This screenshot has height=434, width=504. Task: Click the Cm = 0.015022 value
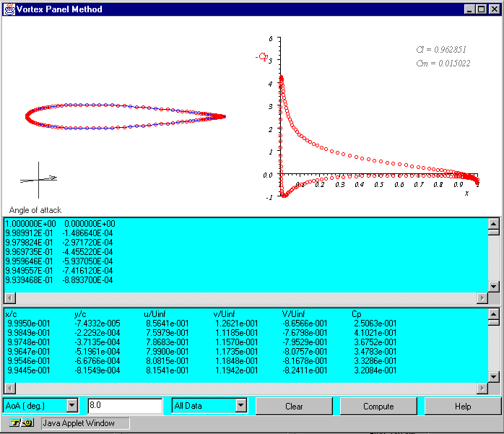pos(443,64)
